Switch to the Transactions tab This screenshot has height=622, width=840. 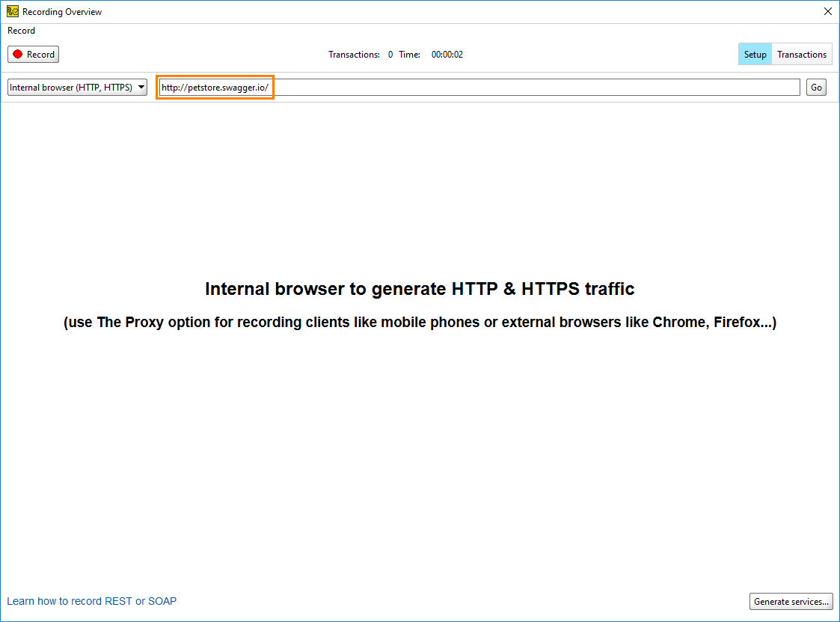(x=801, y=54)
